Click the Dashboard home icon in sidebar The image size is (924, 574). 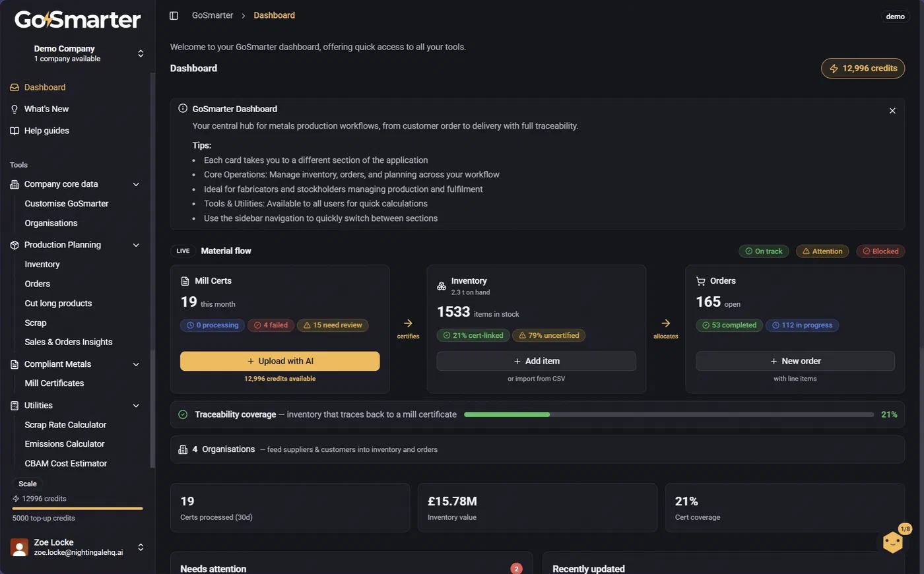coord(15,87)
